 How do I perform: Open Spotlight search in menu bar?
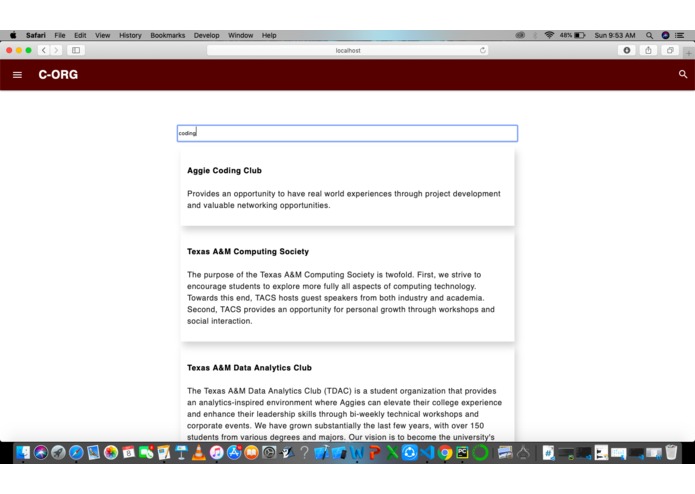pos(649,35)
